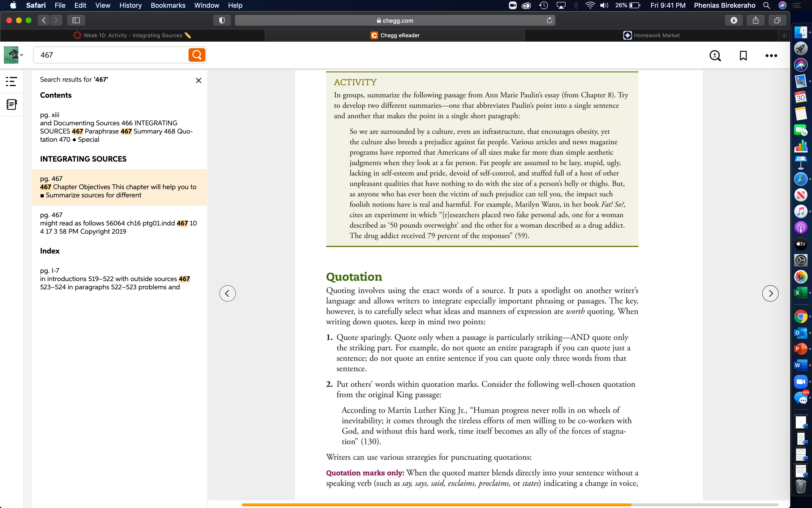812x508 pixels.
Task: Open Spotlight search in menu bar
Action: pyautogui.click(x=766, y=5)
